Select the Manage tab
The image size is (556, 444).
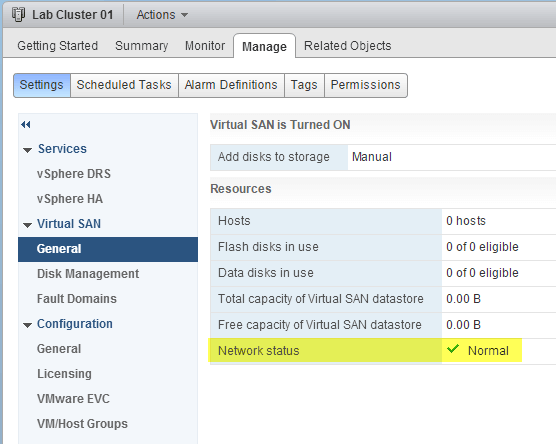point(264,46)
